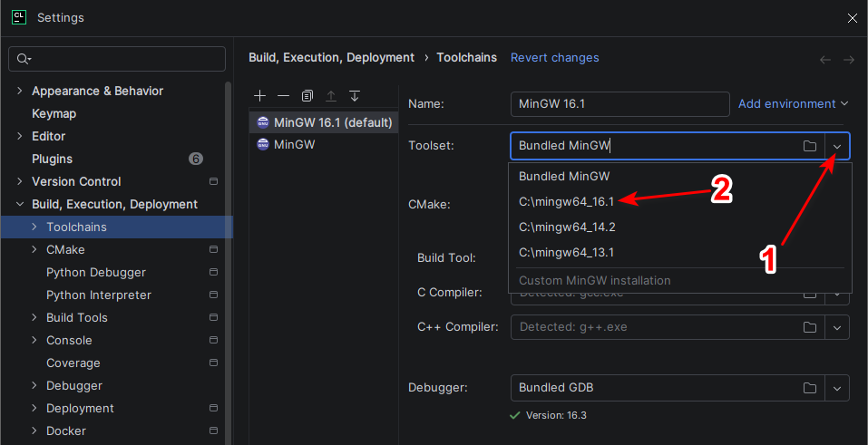Collapse Build, Execution, Deployment section
This screenshot has height=445, width=868.
click(x=20, y=204)
